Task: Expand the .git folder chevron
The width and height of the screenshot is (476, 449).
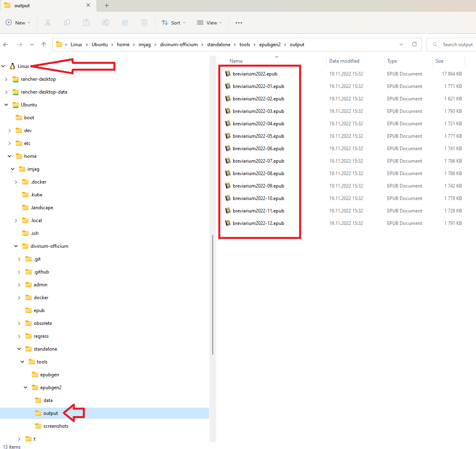Action: 19,259
